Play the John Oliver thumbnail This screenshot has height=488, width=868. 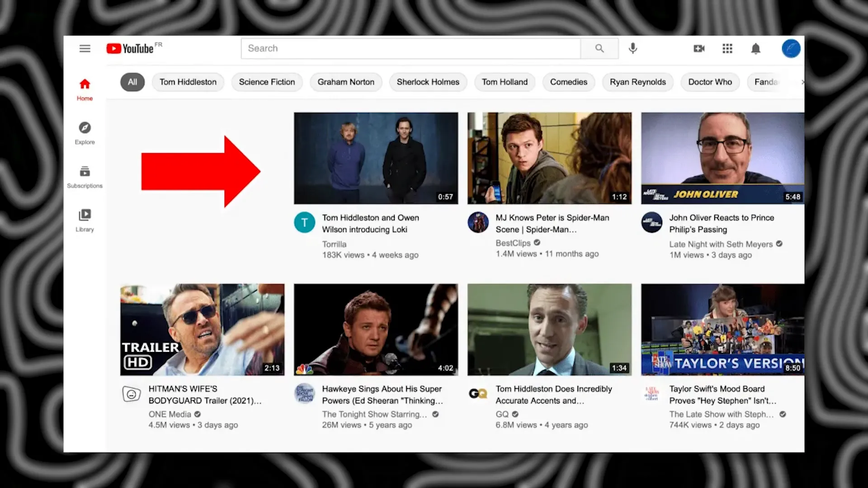click(x=722, y=158)
